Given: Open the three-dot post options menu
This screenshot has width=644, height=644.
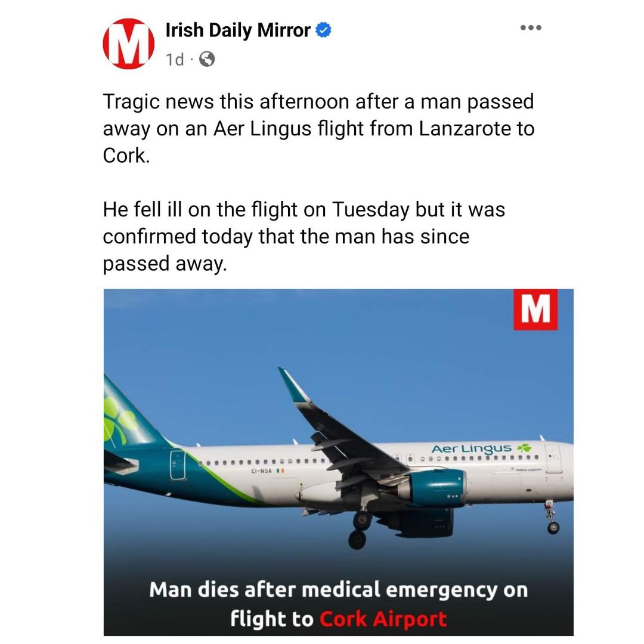Looking at the screenshot, I should [531, 27].
